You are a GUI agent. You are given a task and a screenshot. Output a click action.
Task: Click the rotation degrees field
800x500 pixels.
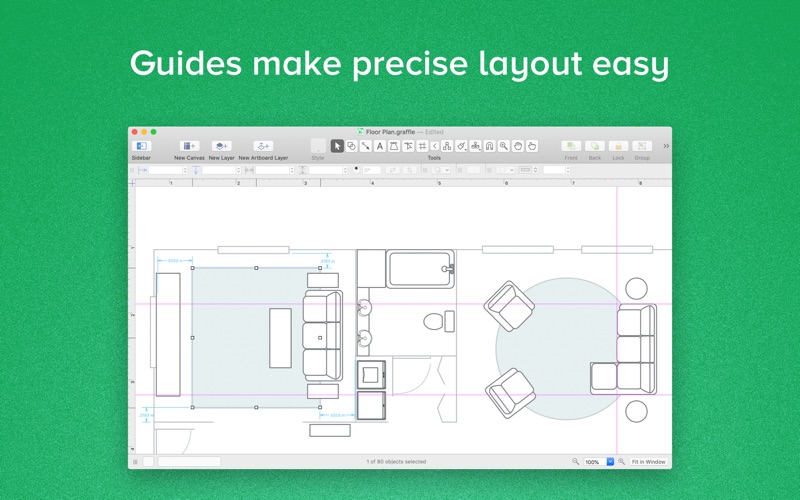(x=371, y=170)
